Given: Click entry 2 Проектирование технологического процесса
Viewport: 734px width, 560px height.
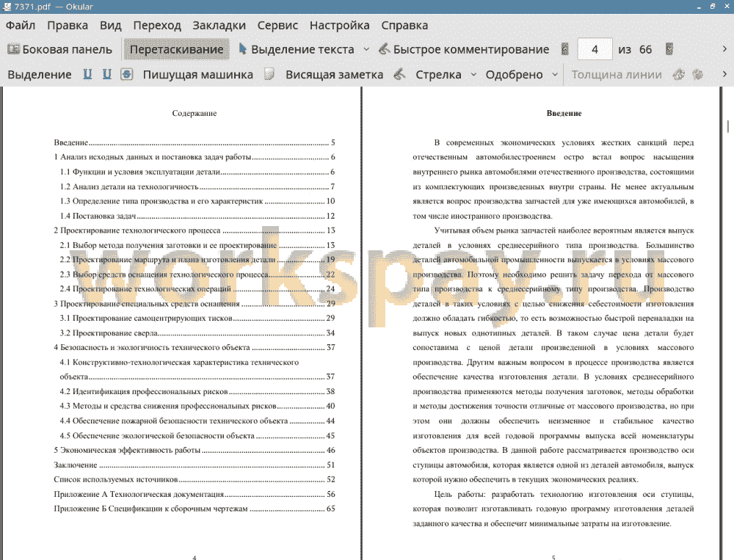Looking at the screenshot, I should pos(195,230).
